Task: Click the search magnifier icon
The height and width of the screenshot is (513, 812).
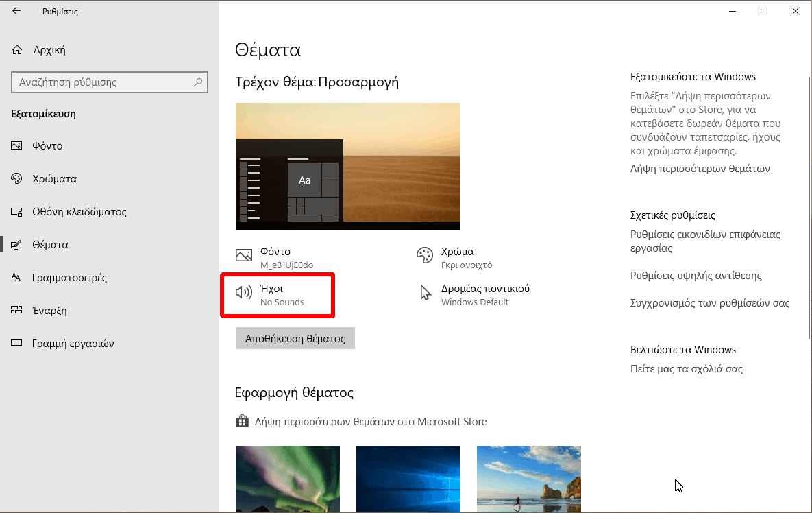Action: pos(198,82)
